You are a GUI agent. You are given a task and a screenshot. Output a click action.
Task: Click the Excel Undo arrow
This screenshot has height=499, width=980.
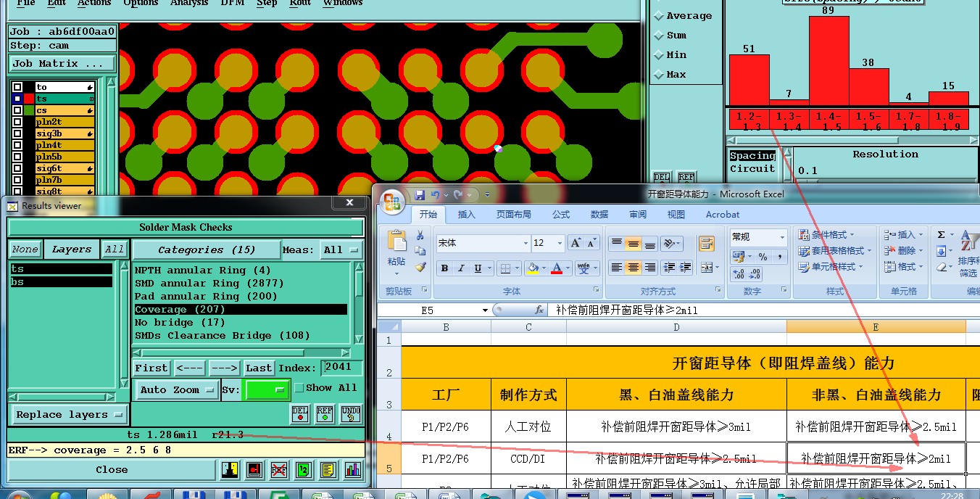pyautogui.click(x=435, y=194)
